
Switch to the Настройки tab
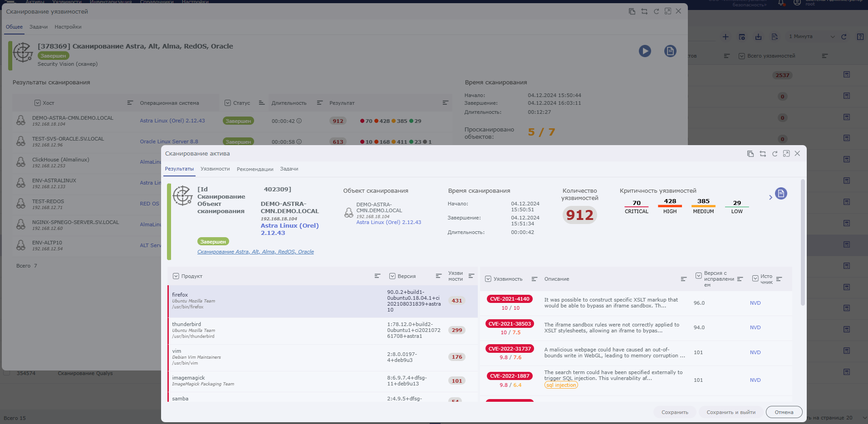(68, 27)
